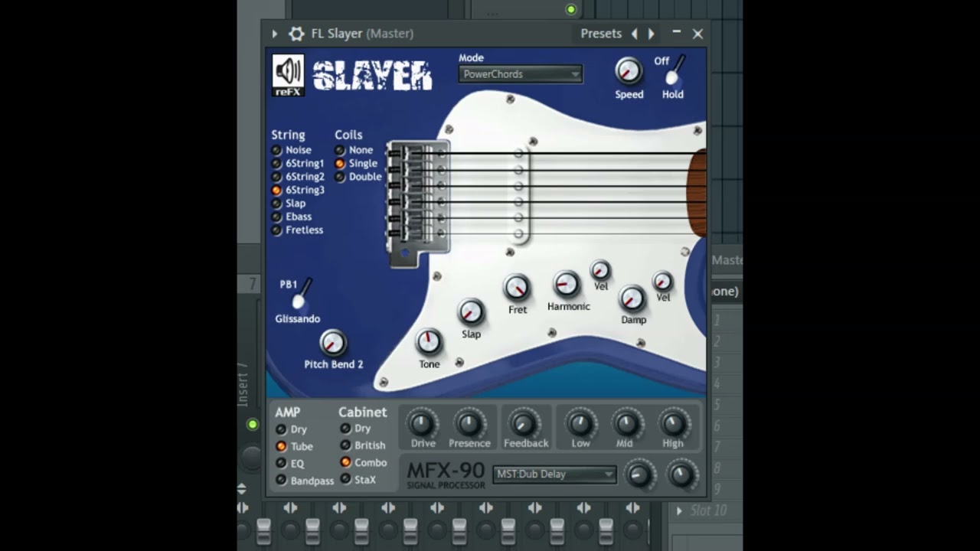Click the Low EQ knob
The image size is (980, 551).
pos(580,423)
